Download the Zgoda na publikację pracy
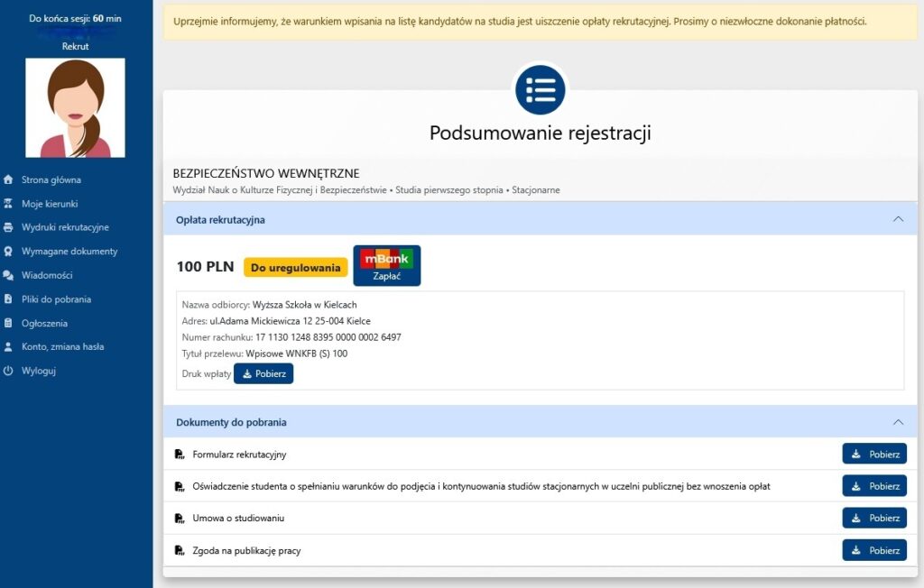This screenshot has width=924, height=588. (x=874, y=550)
